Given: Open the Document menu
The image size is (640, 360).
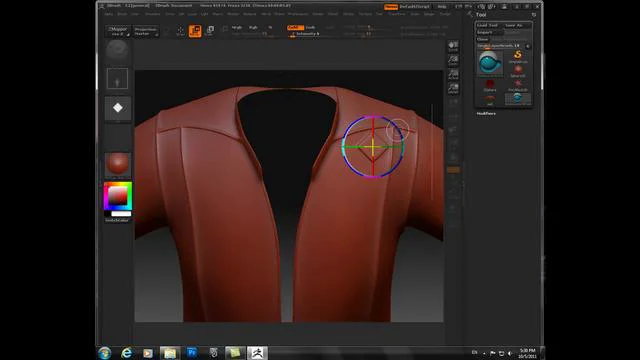Looking at the screenshot, I should pyautogui.click(x=153, y=14).
